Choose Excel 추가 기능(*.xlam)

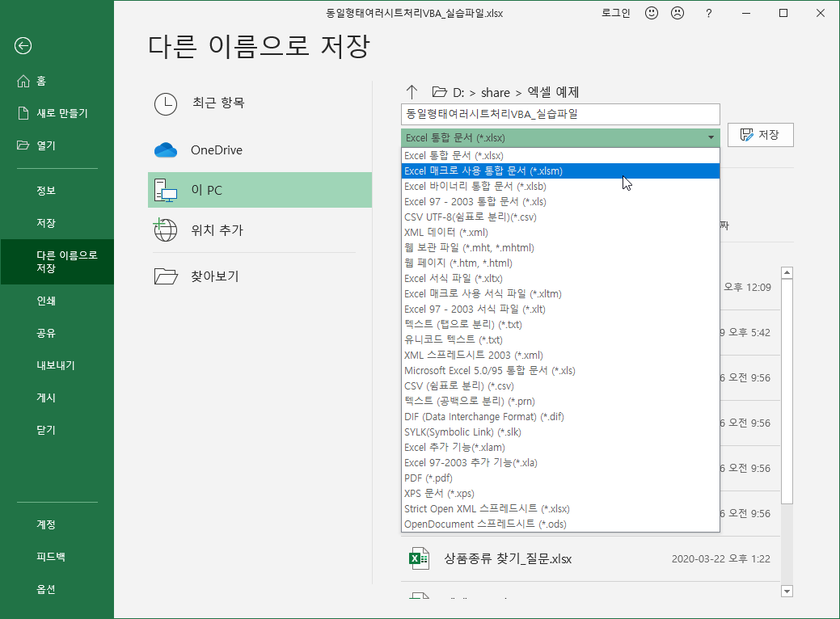560,447
